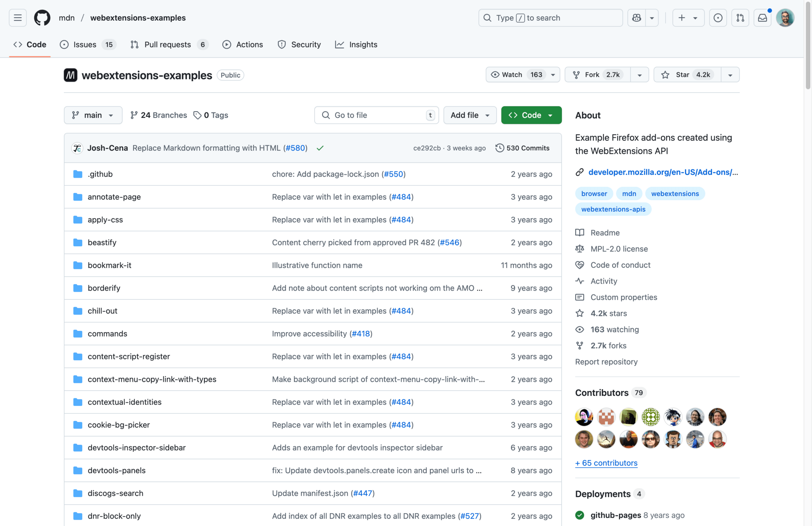
Task: Click the Code of conduct heart icon
Action: 579,265
